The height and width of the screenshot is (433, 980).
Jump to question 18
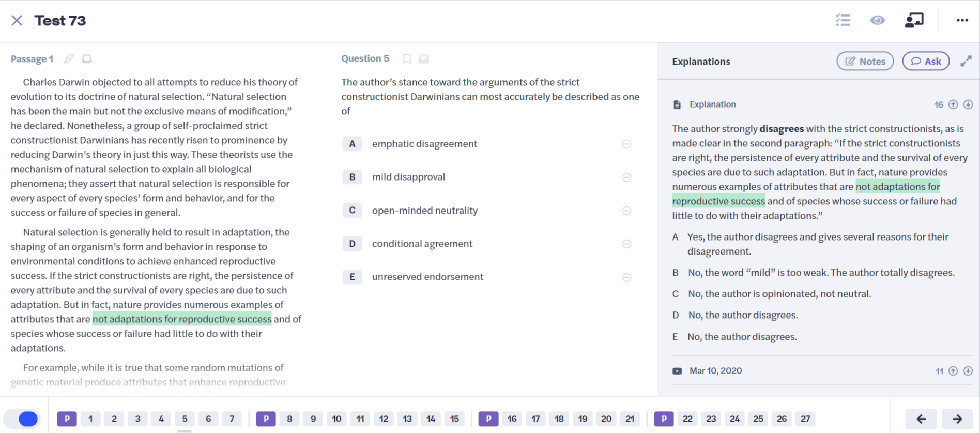click(559, 419)
